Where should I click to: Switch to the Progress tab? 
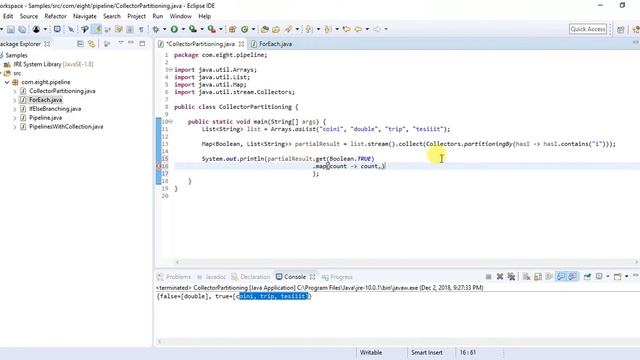click(337, 277)
